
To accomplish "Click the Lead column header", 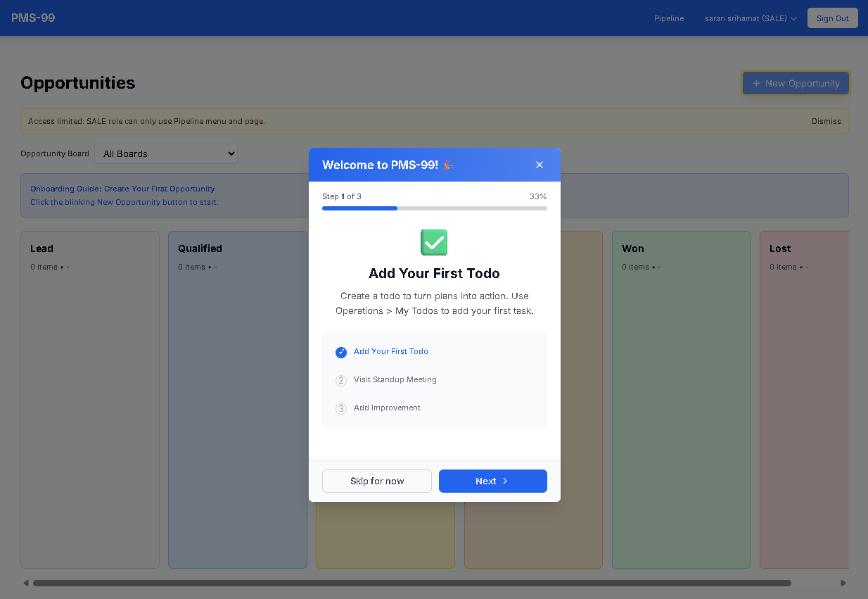I will pyautogui.click(x=42, y=248).
